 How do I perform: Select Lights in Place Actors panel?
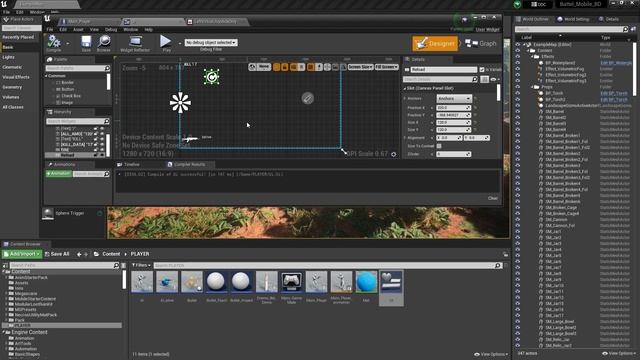(x=9, y=57)
